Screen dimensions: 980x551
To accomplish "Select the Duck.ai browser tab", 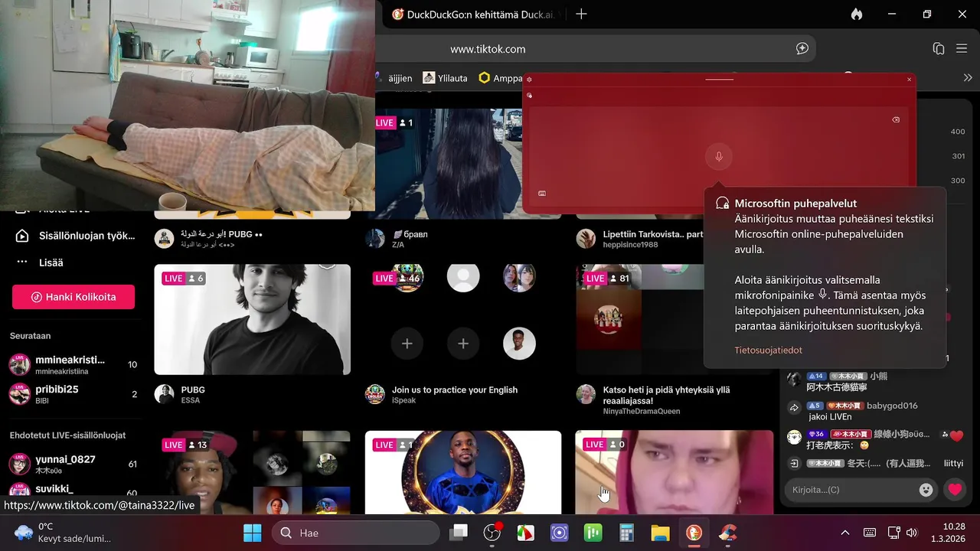I will pos(475,14).
